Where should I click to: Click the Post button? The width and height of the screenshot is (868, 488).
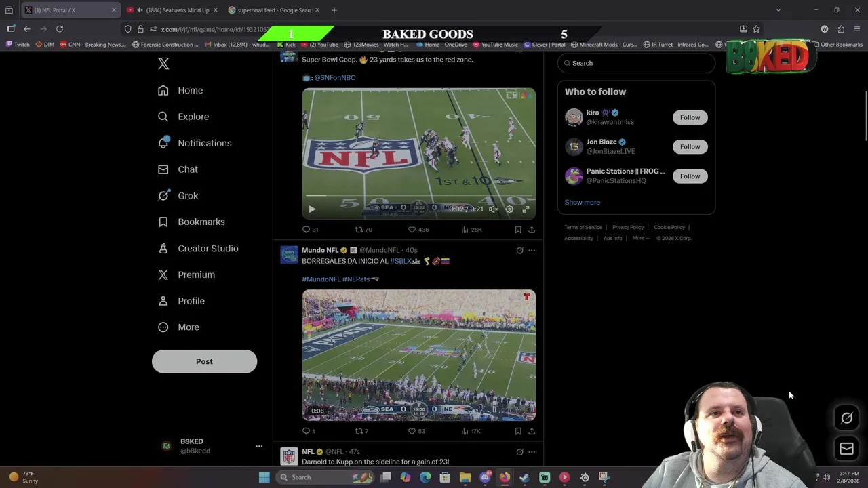pyautogui.click(x=204, y=361)
